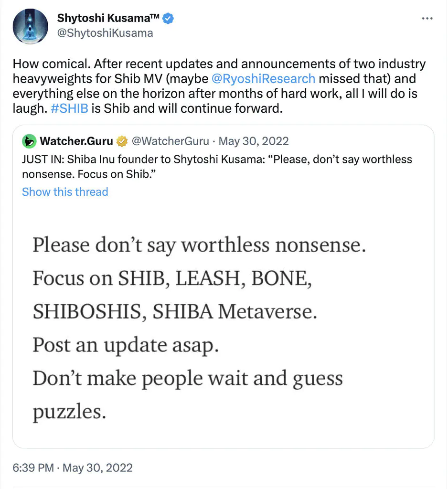The width and height of the screenshot is (448, 489).
Task: Open the three-dot more options menu
Action: coord(427,19)
